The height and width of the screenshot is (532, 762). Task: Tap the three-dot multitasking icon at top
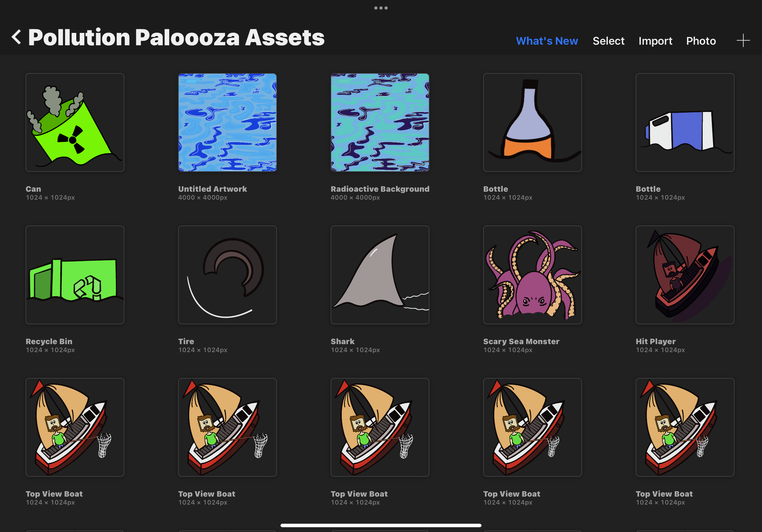click(381, 8)
